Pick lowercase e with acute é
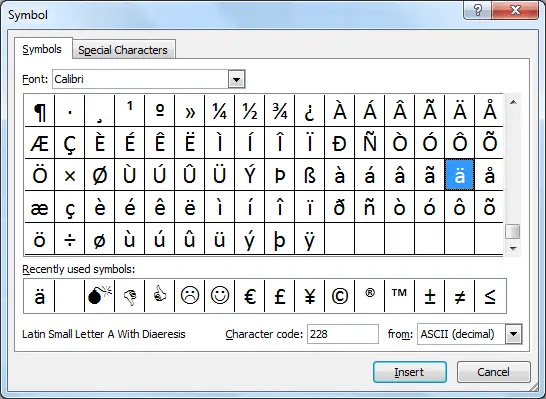Image resolution: width=546 pixels, height=399 pixels. [x=130, y=207]
